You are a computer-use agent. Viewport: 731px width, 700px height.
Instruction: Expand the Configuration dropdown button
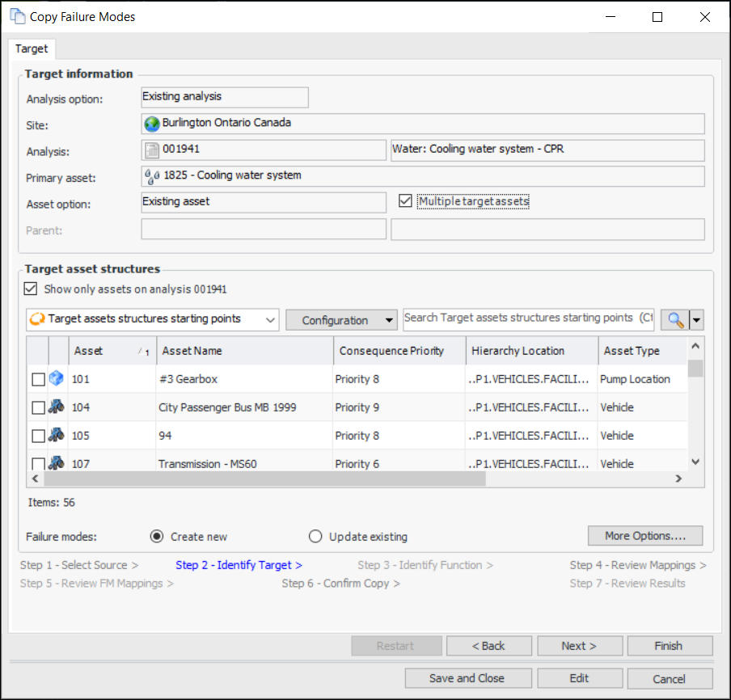[x=390, y=320]
